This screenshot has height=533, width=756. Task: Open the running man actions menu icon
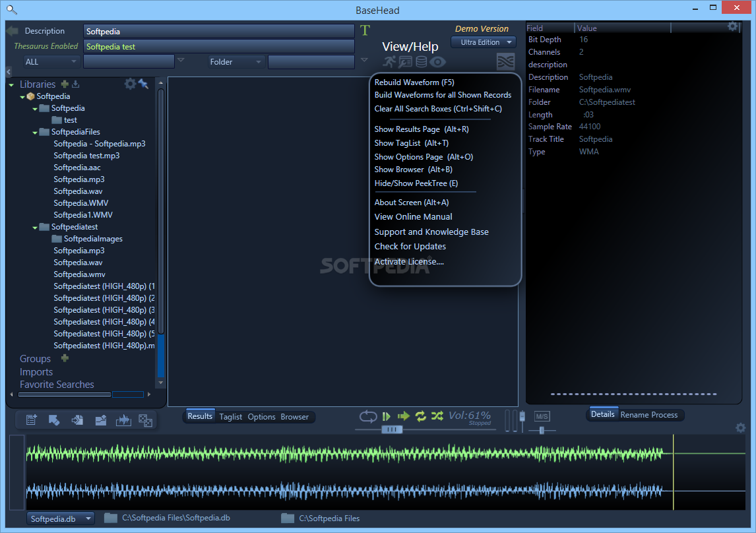pos(390,62)
